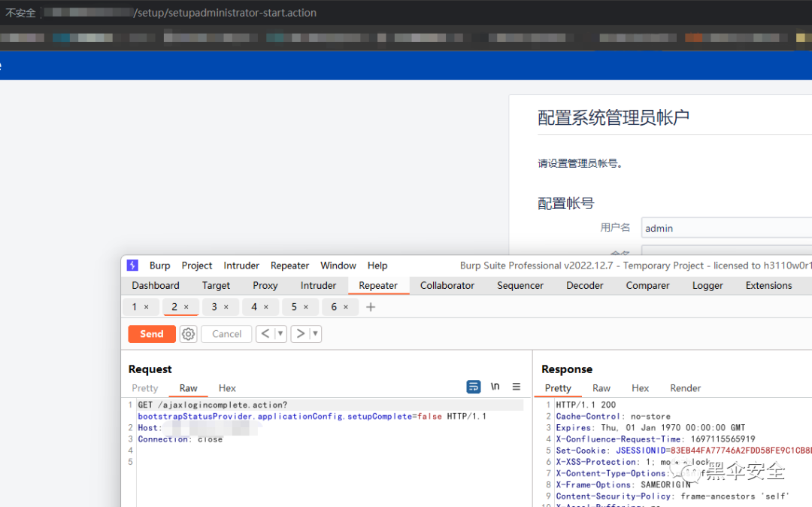
Task: Select Repeater request tab 5
Action: 294,307
